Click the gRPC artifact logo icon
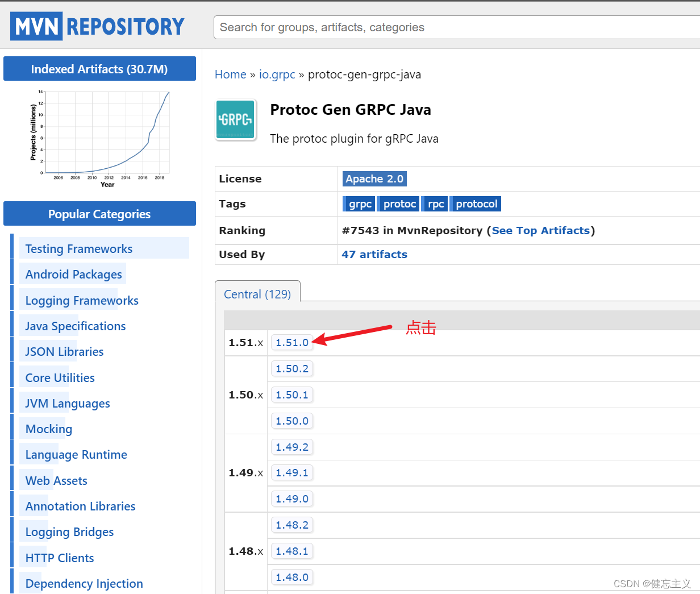 point(236,119)
